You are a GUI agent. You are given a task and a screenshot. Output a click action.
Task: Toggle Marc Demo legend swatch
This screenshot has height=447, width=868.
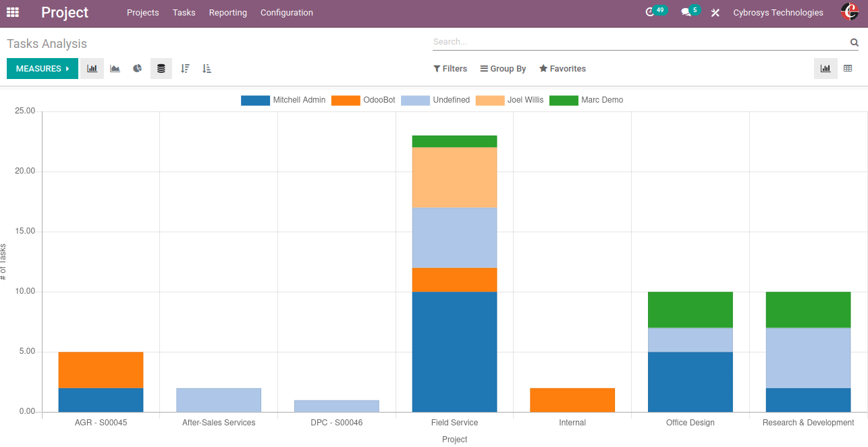564,100
